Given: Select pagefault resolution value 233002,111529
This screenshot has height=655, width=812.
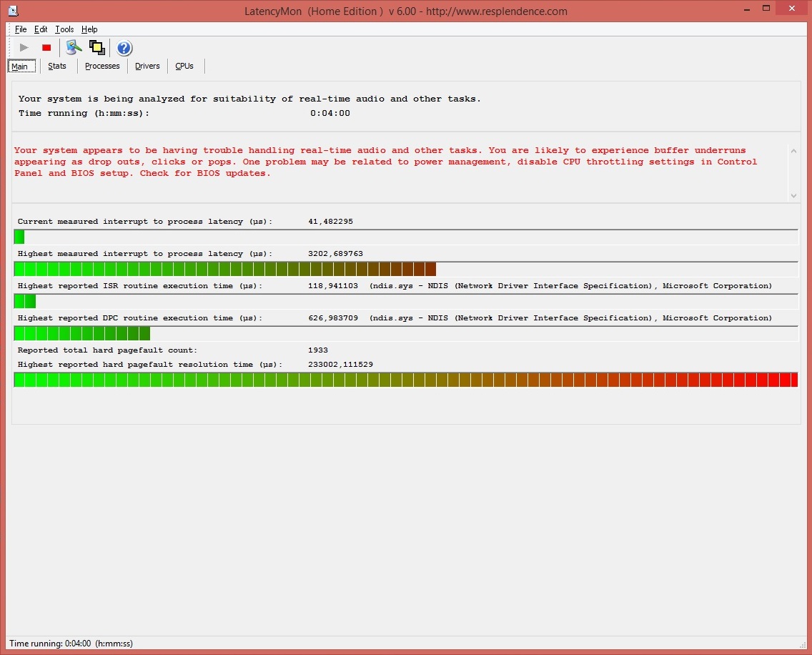Looking at the screenshot, I should coord(340,364).
